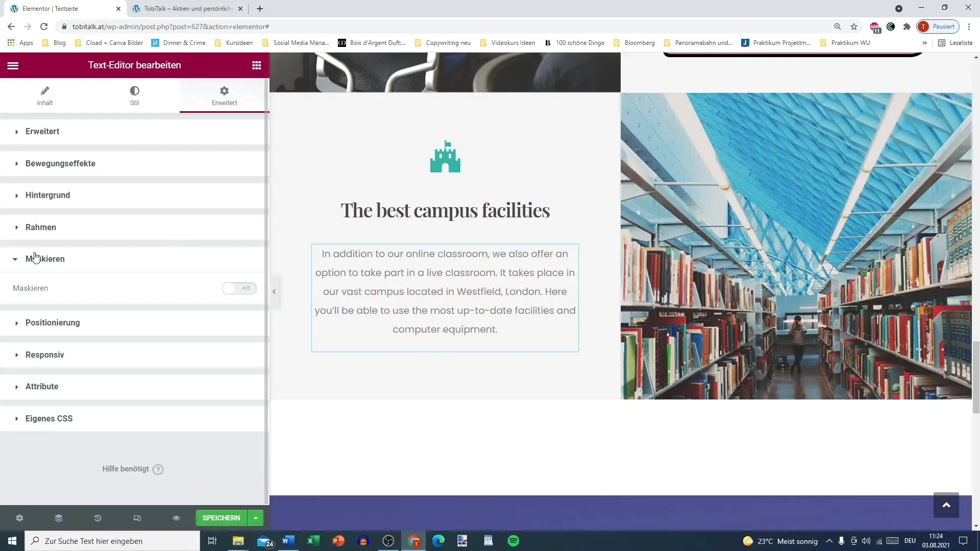The image size is (980, 551).
Task: Preview changes with the eye icon
Action: 176,518
